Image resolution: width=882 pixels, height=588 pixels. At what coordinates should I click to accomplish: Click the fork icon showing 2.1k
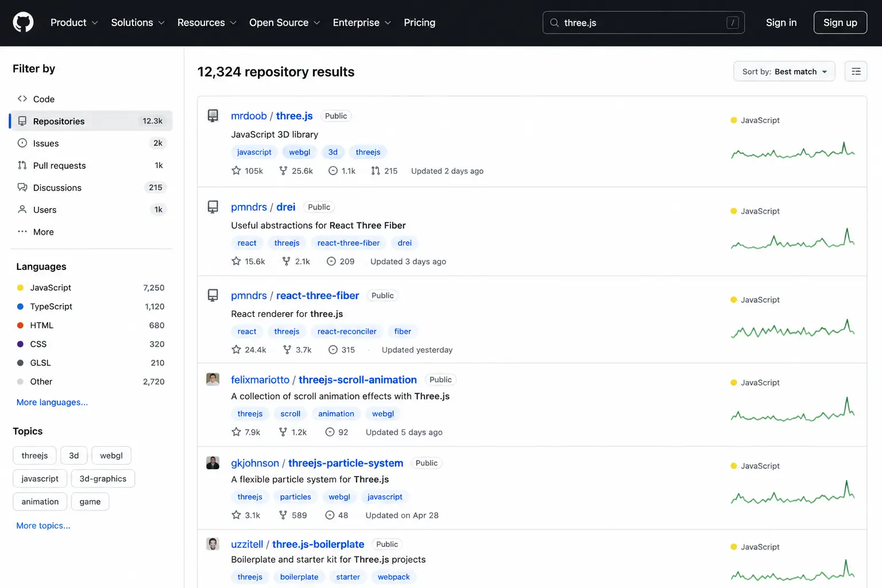click(287, 261)
